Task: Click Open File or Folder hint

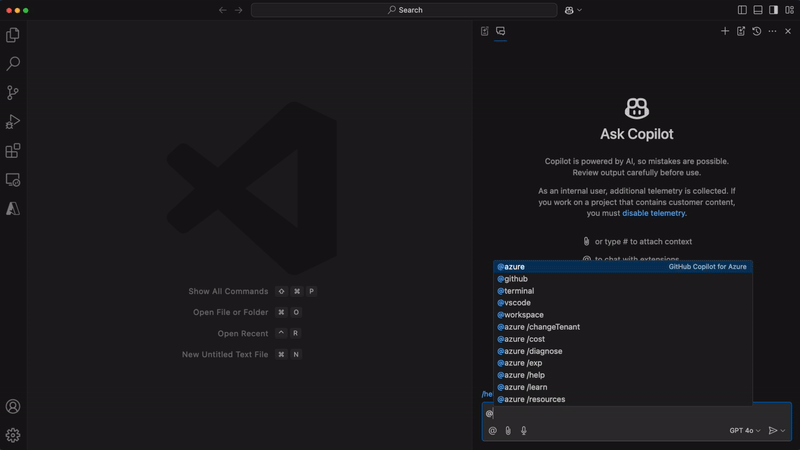Action: pos(247,312)
